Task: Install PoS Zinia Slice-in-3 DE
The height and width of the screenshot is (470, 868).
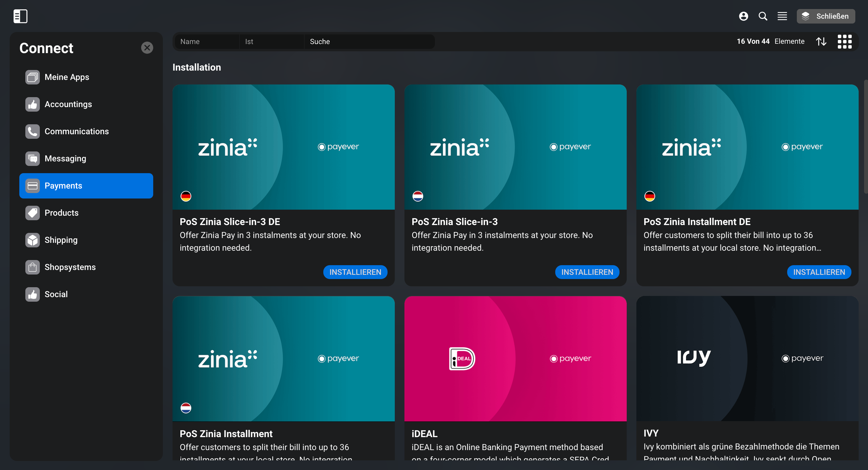Action: pyautogui.click(x=355, y=272)
